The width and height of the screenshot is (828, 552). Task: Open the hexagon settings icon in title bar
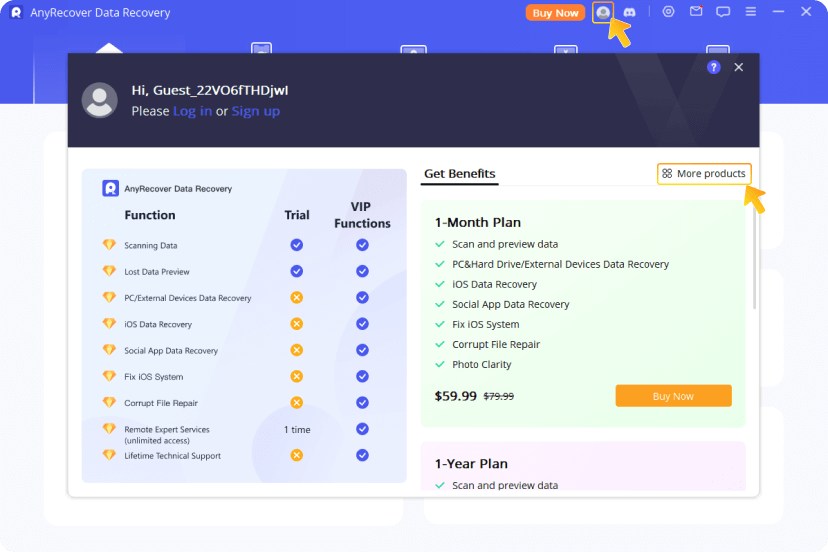click(669, 12)
